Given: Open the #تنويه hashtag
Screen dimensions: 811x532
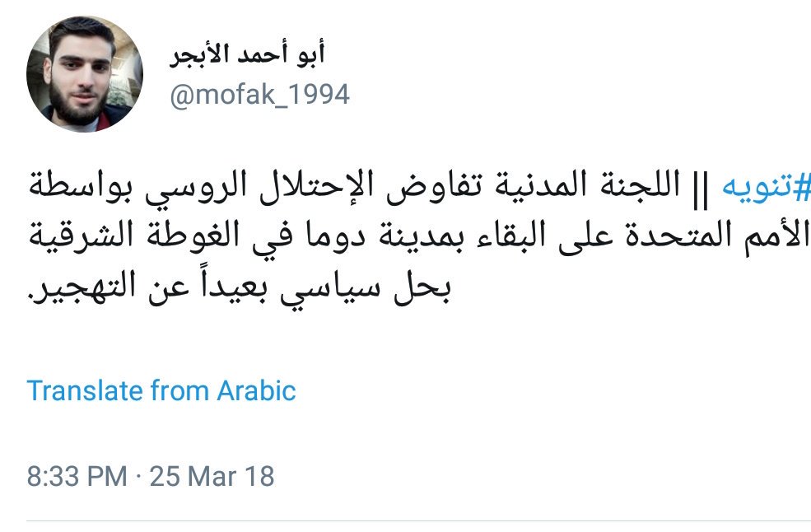Looking at the screenshot, I should point(766,187).
